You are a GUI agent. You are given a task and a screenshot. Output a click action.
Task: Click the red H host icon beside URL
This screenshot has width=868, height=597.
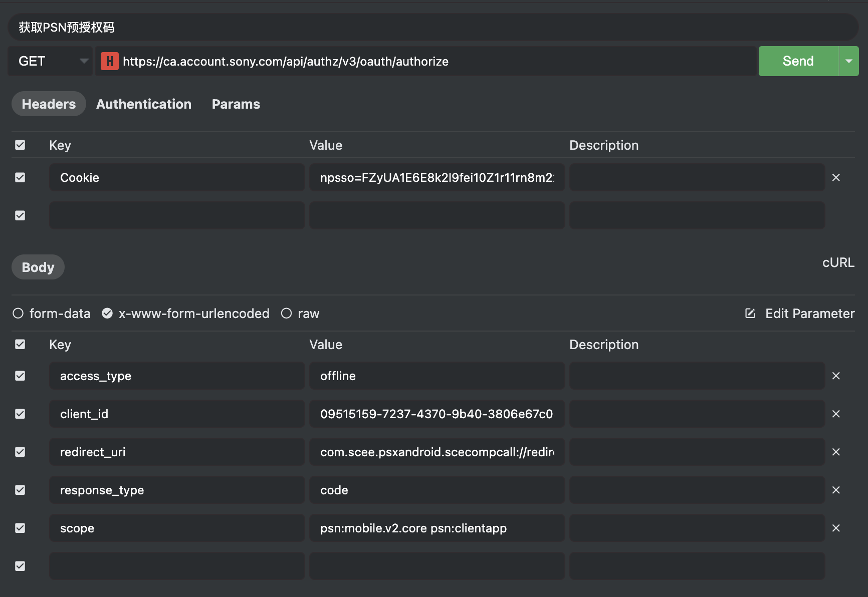(109, 61)
